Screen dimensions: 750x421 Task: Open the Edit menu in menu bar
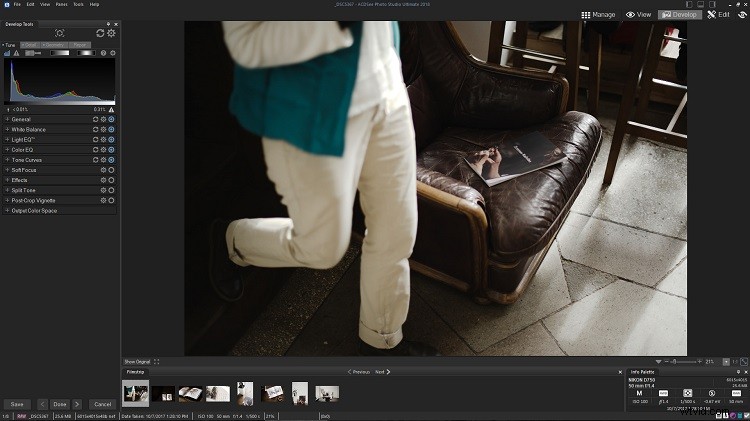pyautogui.click(x=30, y=4)
